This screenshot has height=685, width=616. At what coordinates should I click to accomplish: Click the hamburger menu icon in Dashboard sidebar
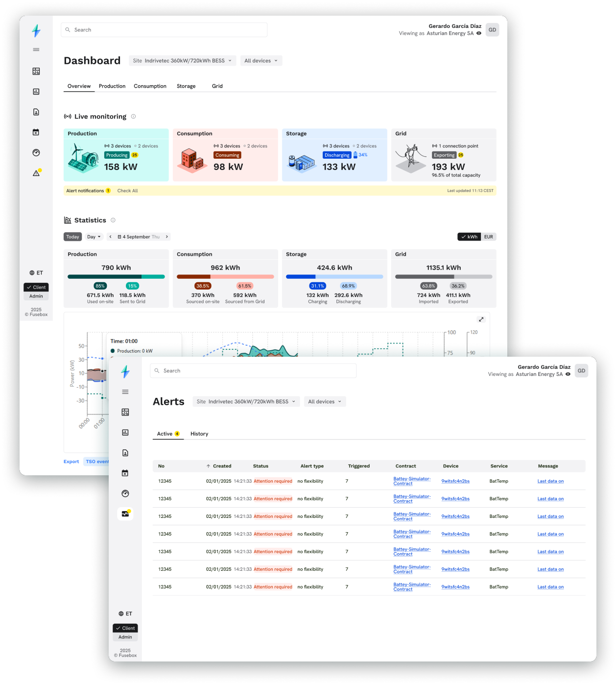click(x=36, y=49)
